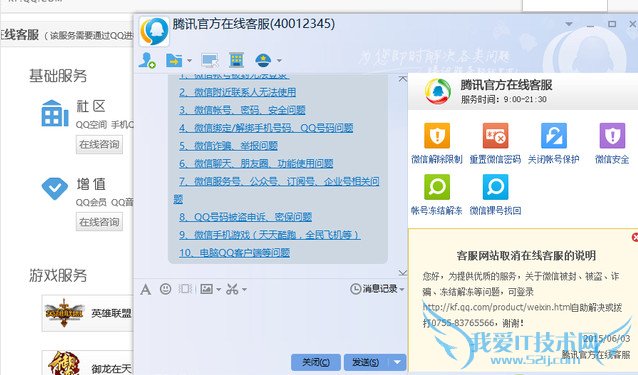
Task: Click the remote desktop screen icon
Action: [x=210, y=61]
